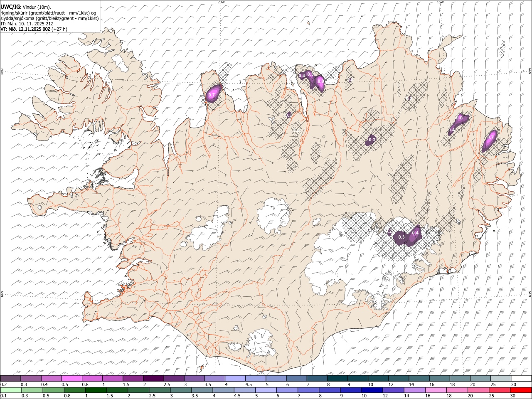The image size is (532, 399).
Task: Click the 'slydda/snjókoma' legend description line
Action: click(x=49, y=18)
